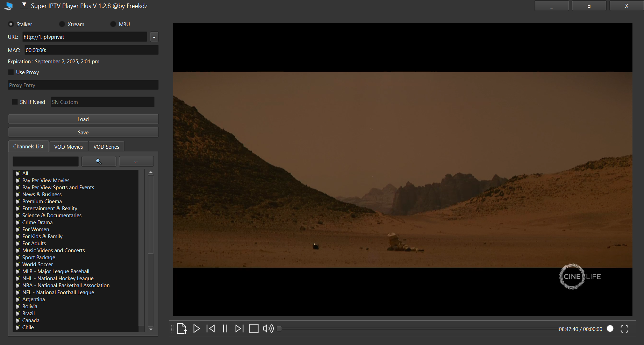Click the category list scroll down arrow
The width and height of the screenshot is (644, 345).
click(151, 329)
